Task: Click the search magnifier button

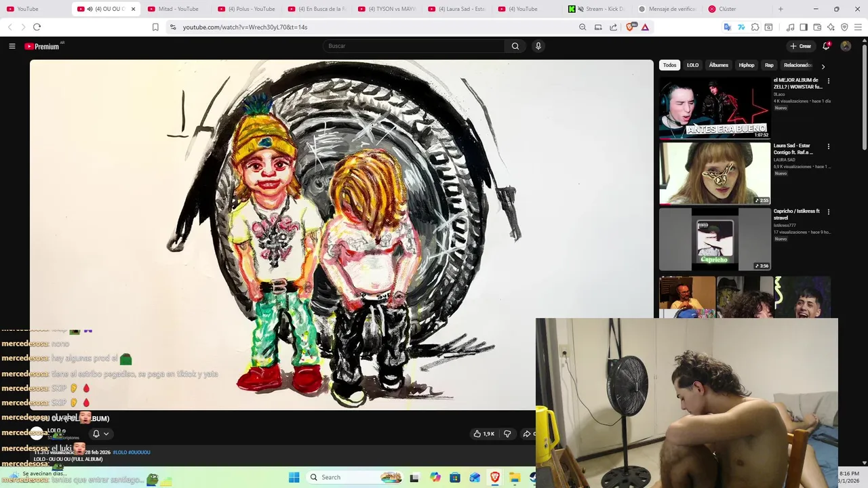Action: [x=515, y=46]
